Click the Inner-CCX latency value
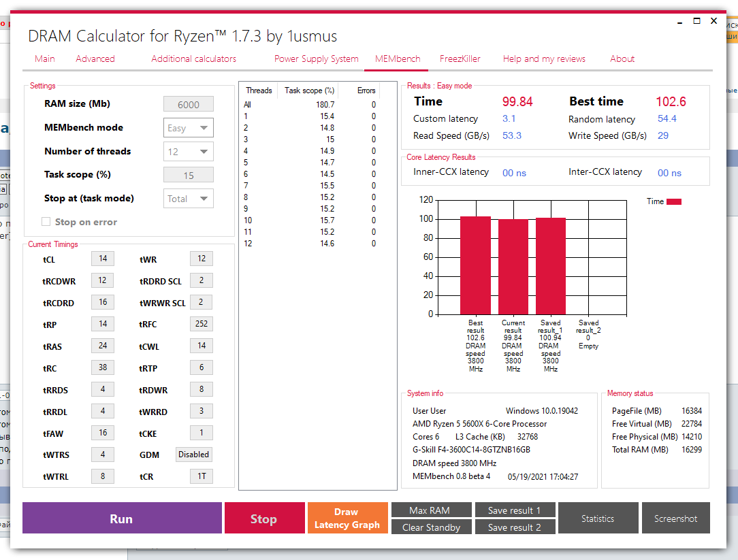This screenshot has height=560, width=738. tap(514, 173)
